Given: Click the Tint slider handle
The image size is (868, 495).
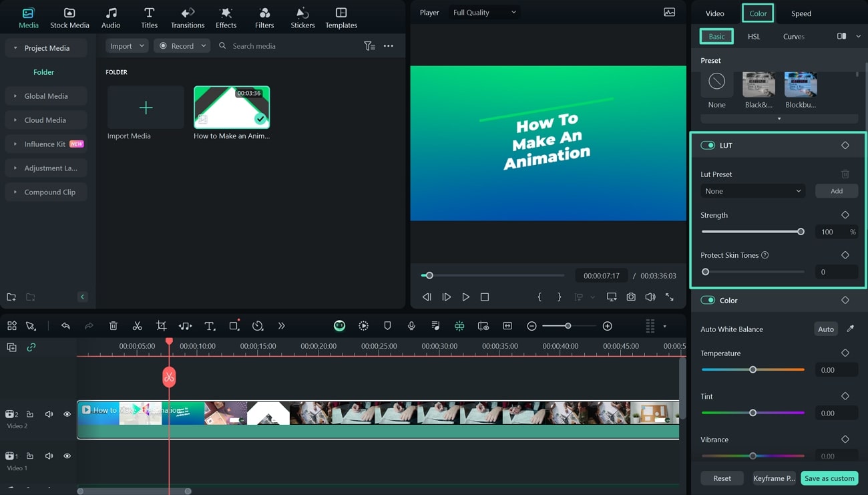Looking at the screenshot, I should pyautogui.click(x=752, y=413).
